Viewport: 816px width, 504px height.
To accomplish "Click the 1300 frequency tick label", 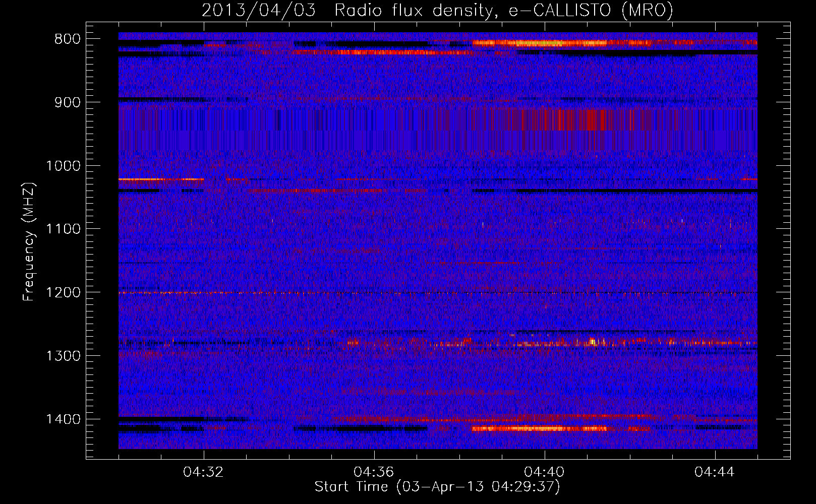I will pos(63,356).
